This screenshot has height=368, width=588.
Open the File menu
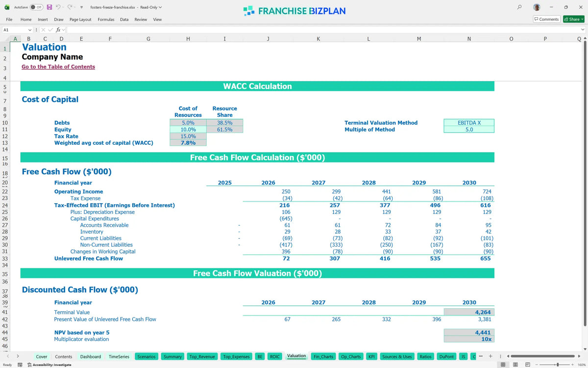[x=9, y=20]
